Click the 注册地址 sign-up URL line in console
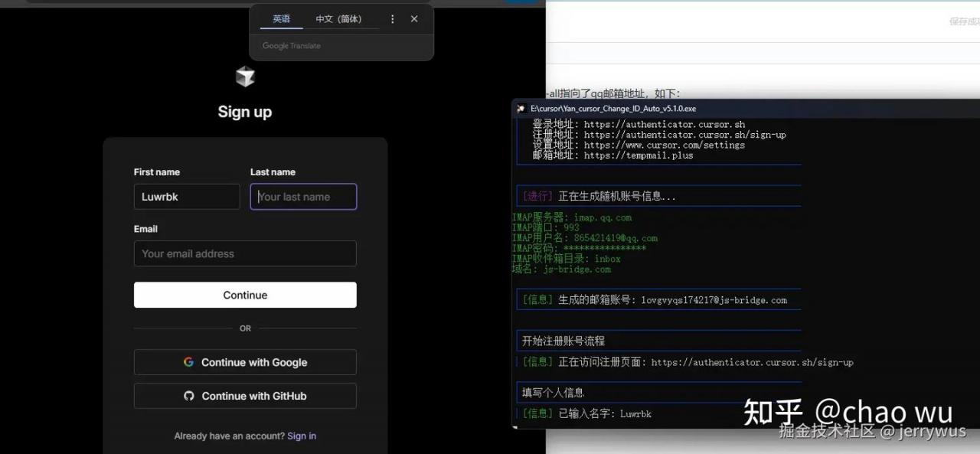This screenshot has width=980, height=454. [659, 135]
